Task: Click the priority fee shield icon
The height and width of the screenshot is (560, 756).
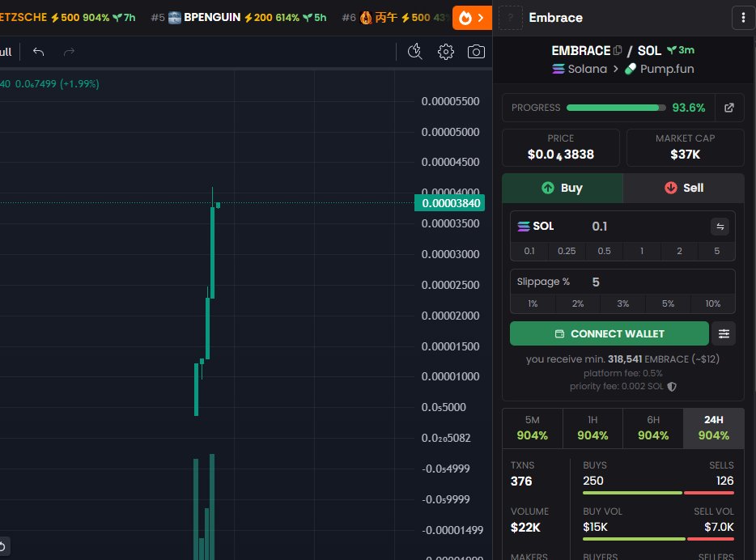Action: [x=672, y=387]
